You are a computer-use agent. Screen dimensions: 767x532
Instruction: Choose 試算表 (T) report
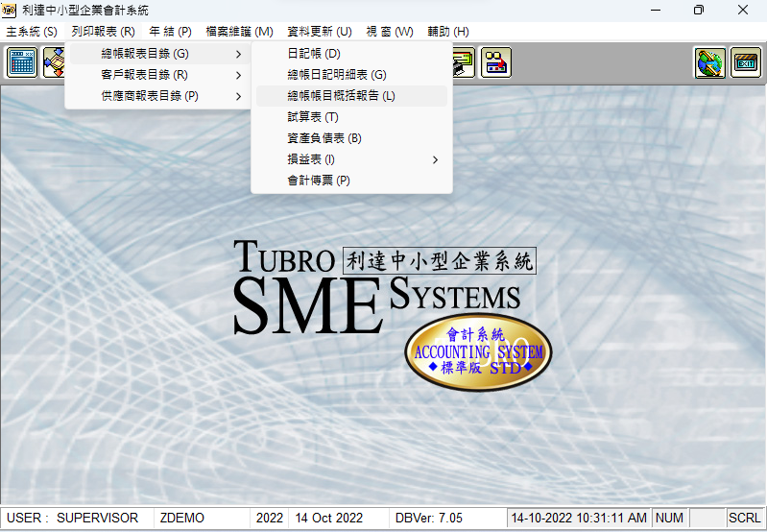click(x=351, y=117)
